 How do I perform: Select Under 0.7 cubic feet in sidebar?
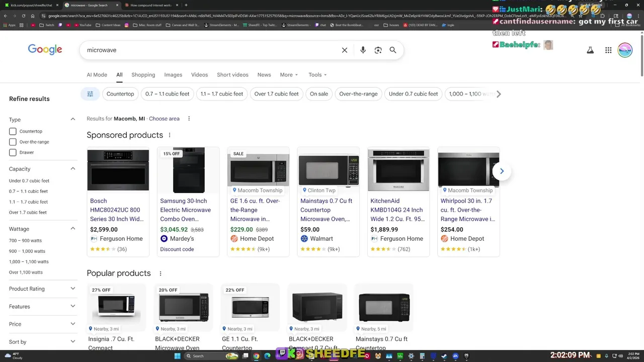point(29,181)
